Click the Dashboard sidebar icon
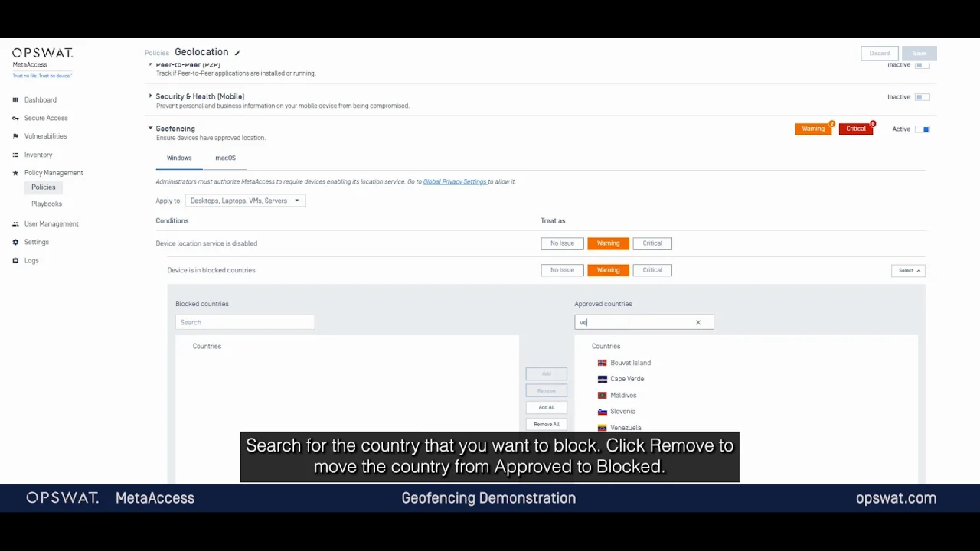Viewport: 980px width, 551px height. pos(15,100)
